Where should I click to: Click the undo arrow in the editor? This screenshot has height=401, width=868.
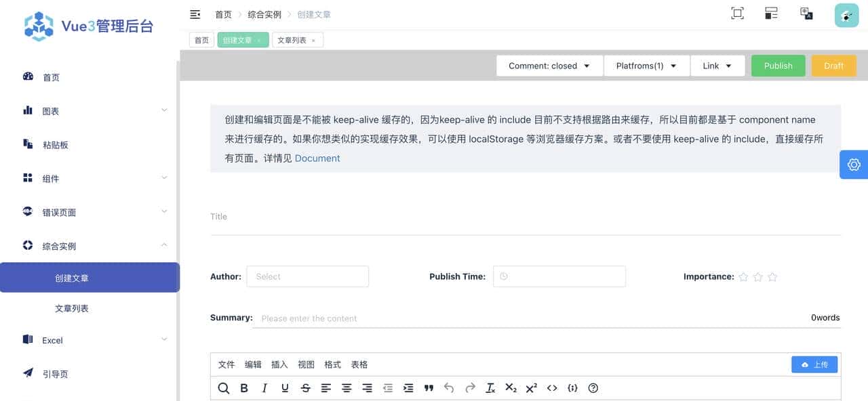coord(449,387)
